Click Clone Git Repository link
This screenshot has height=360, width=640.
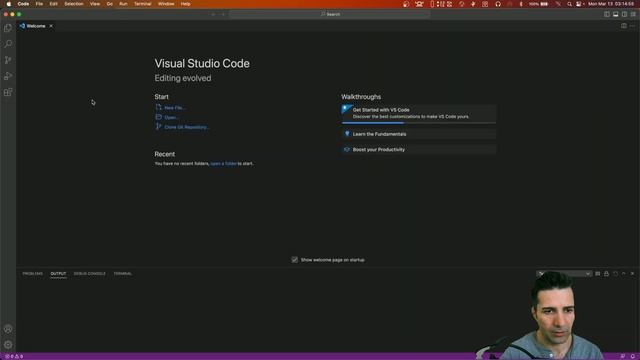(187, 127)
